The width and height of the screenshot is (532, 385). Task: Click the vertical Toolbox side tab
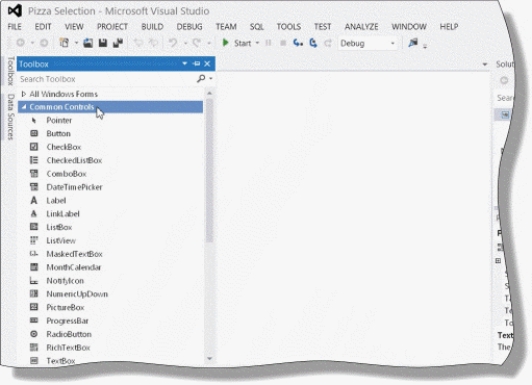[11, 71]
